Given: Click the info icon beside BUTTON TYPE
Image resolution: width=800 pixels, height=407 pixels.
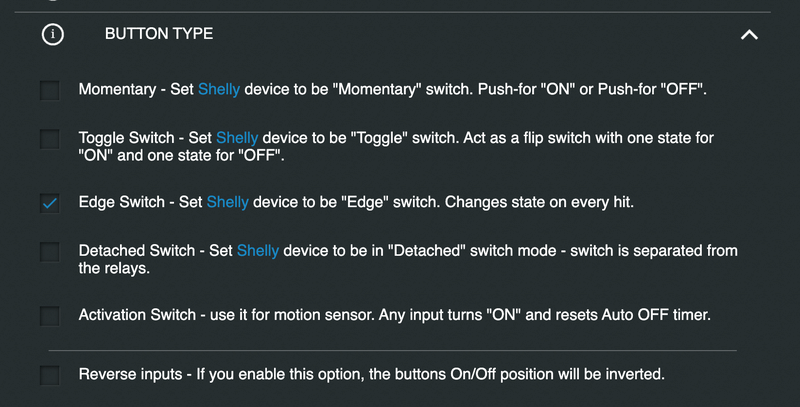Looking at the screenshot, I should (x=52, y=34).
